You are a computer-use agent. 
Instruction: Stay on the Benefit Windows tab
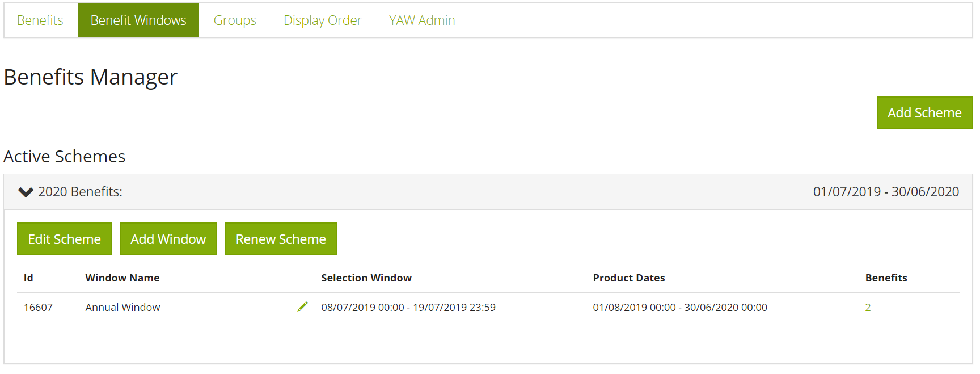pyautogui.click(x=138, y=20)
